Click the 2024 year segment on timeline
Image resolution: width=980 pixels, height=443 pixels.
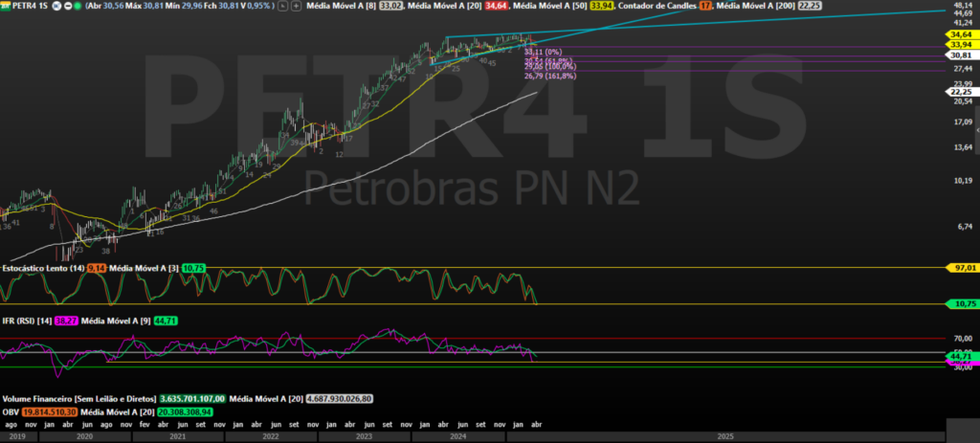coord(458,436)
